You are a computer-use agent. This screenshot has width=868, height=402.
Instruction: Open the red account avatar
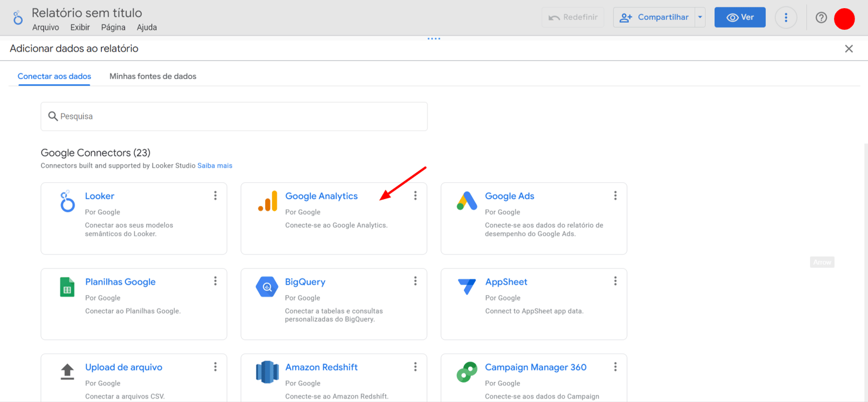(x=845, y=19)
